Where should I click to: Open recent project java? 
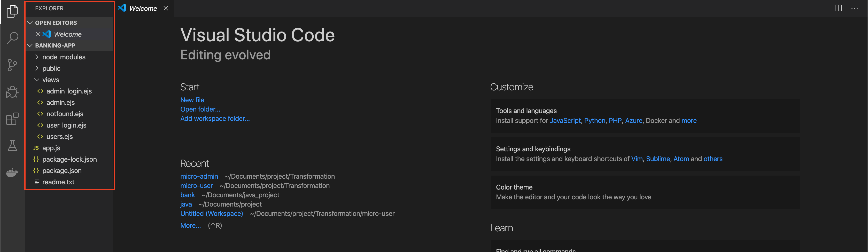(186, 204)
